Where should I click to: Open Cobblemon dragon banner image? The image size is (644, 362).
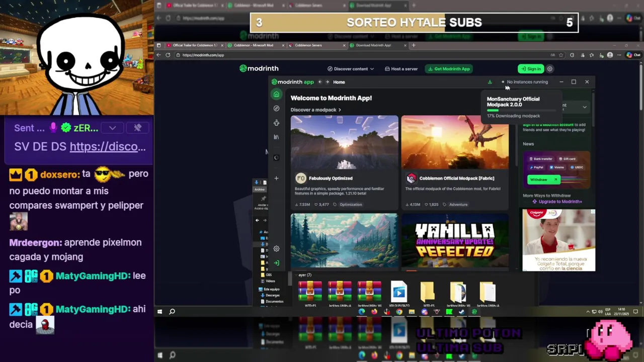pos(455,142)
